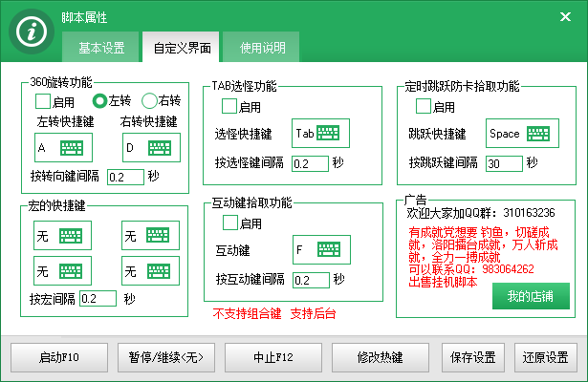Click the 不支持组合键 notice text
Screen dimensions: 588x382
click(247, 313)
